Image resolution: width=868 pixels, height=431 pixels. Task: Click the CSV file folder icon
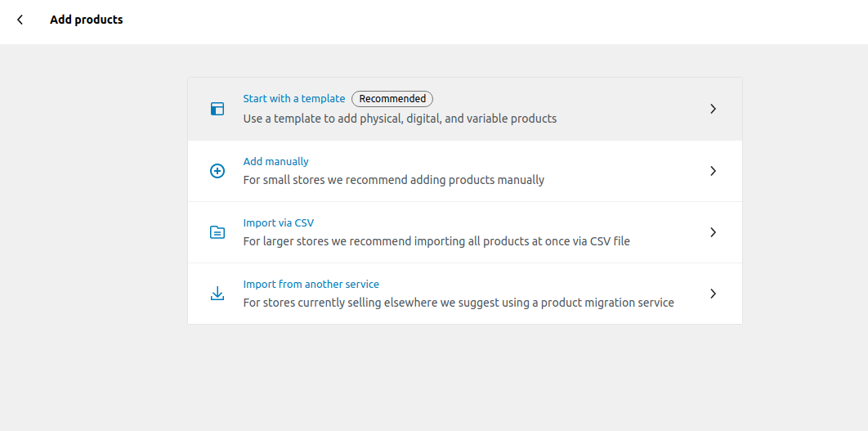[217, 232]
